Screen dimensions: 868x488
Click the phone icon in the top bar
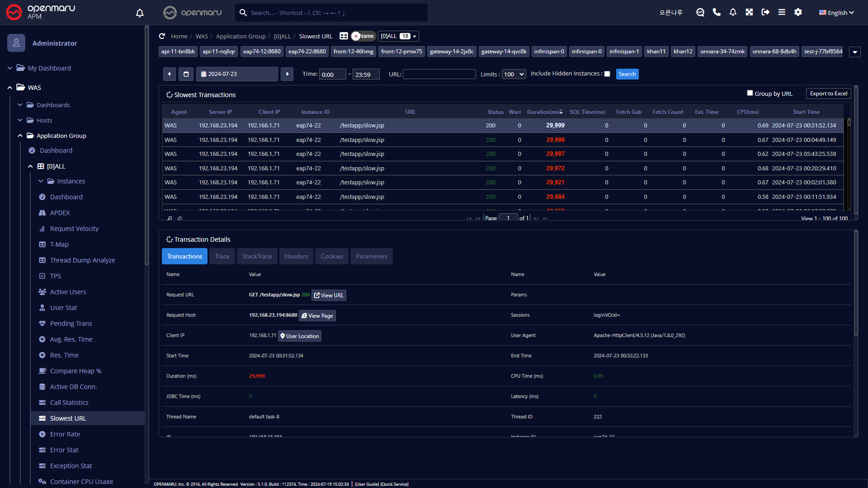click(717, 12)
